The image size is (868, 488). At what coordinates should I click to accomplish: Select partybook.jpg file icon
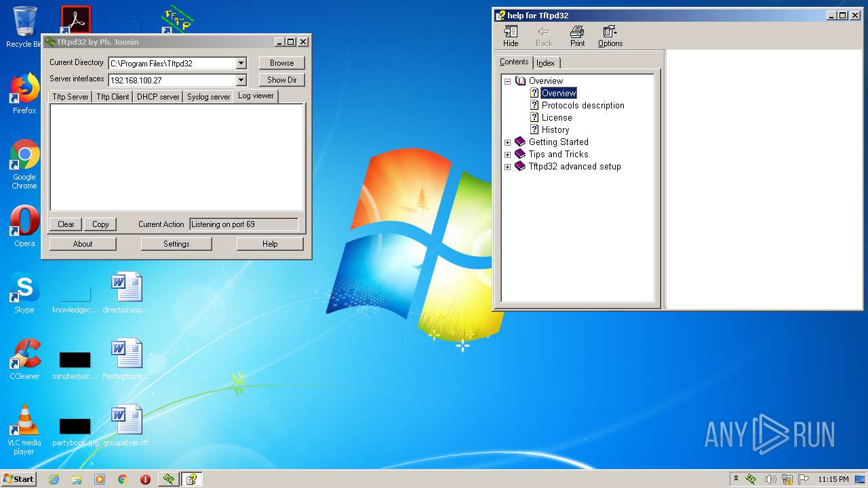coord(75,432)
